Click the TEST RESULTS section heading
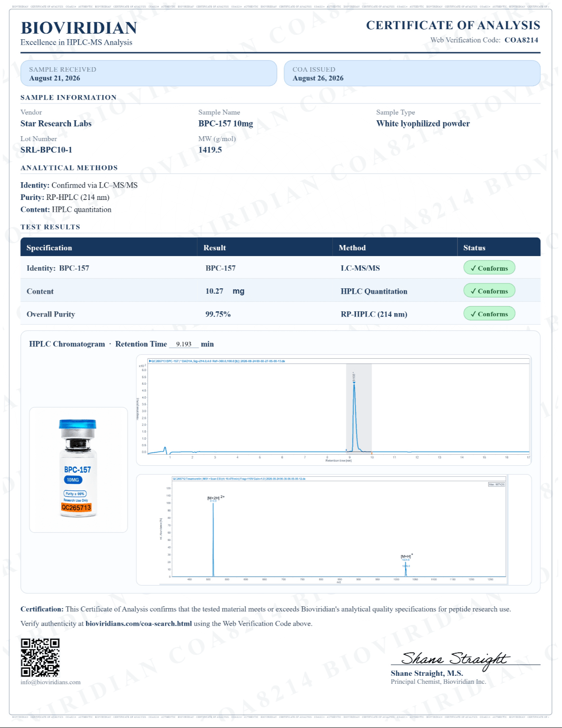 pos(50,227)
